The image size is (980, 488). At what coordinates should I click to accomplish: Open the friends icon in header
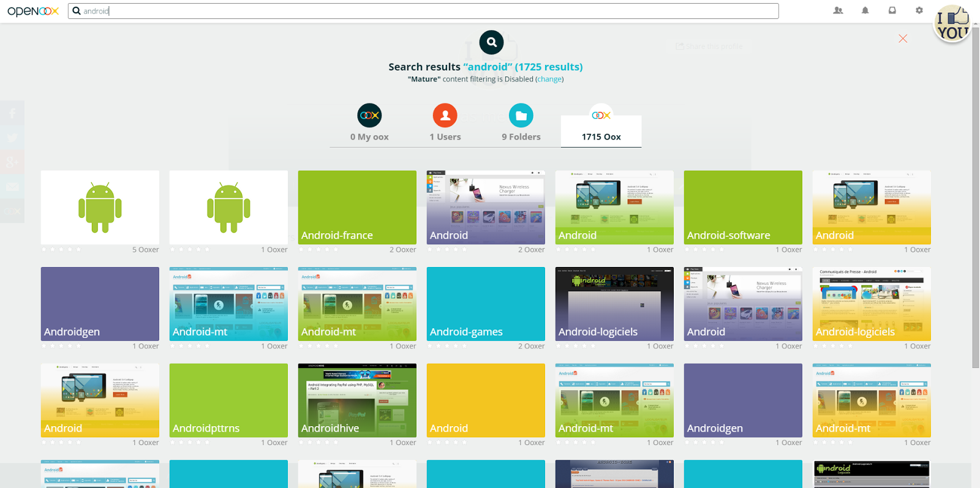tap(838, 10)
